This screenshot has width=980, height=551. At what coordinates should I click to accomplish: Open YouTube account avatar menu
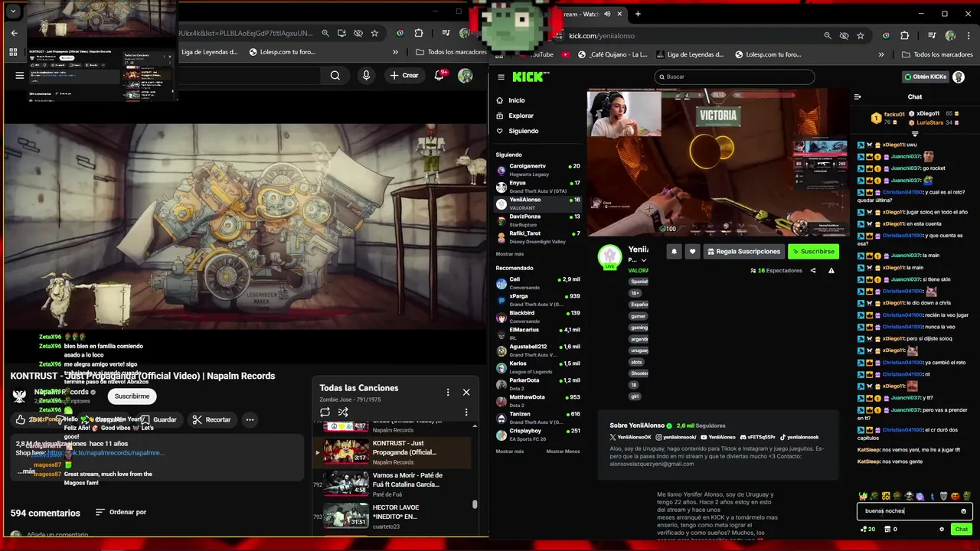pos(465,75)
